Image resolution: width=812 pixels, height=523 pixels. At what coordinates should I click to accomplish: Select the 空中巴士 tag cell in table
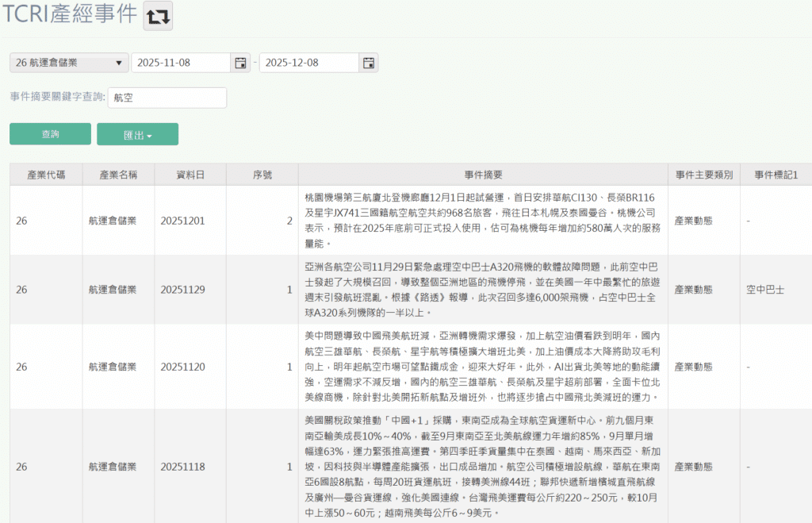(764, 290)
